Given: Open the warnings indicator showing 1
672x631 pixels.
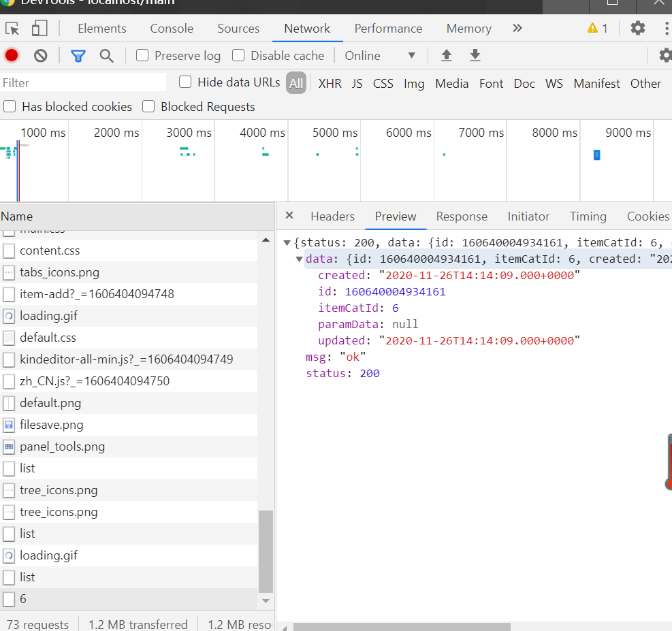Looking at the screenshot, I should click(x=597, y=29).
